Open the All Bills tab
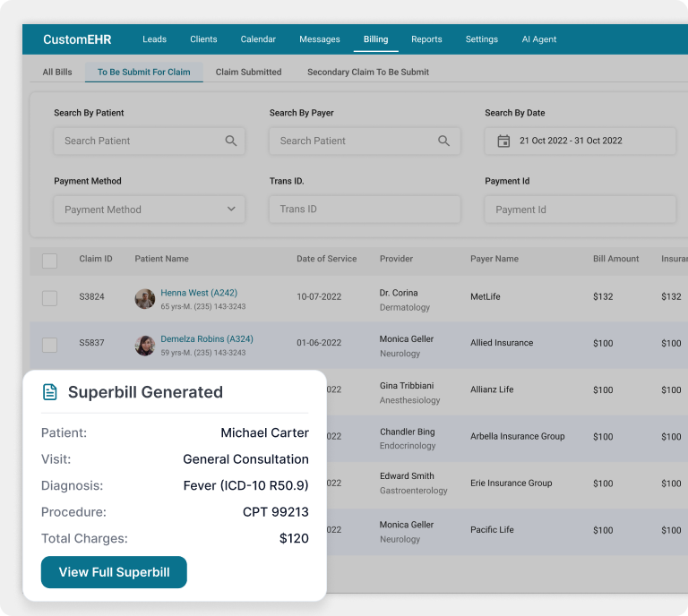The image size is (688, 616). (57, 72)
